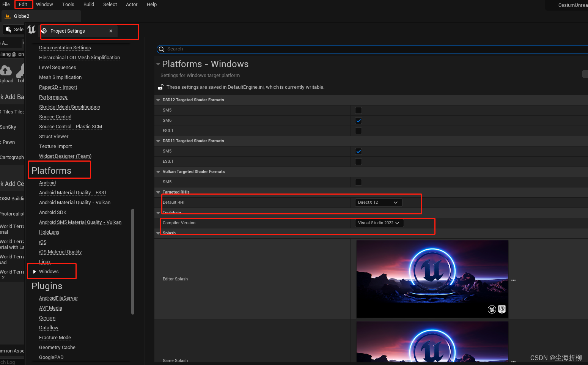The width and height of the screenshot is (588, 365).
Task: Open Source Control - Plastic SCM settings
Action: click(x=71, y=127)
